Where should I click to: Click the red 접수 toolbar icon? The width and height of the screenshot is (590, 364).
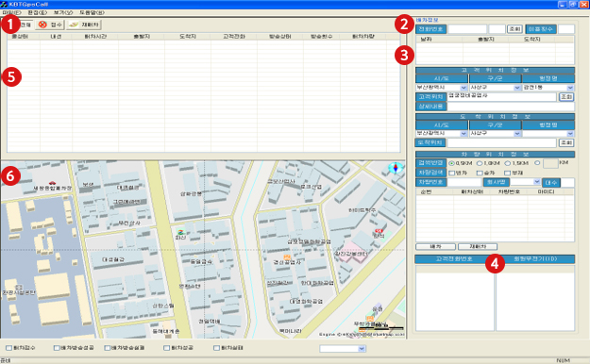coord(42,25)
